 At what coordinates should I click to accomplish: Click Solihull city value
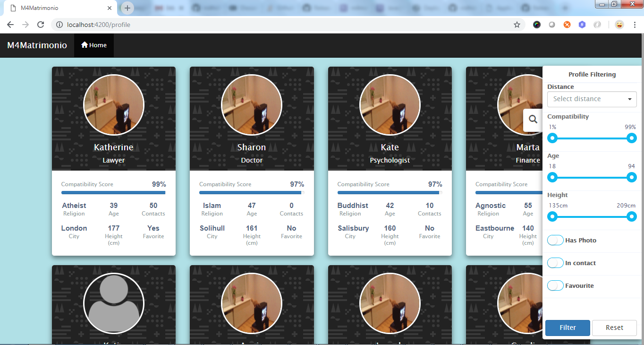tap(212, 228)
